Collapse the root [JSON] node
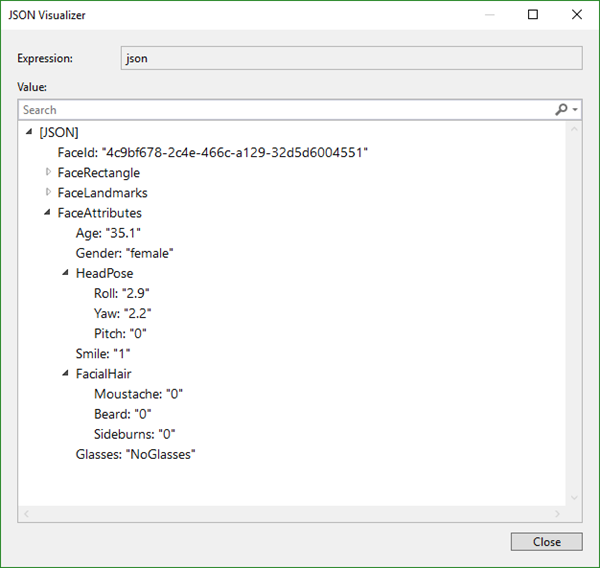This screenshot has width=600, height=568. tap(29, 132)
